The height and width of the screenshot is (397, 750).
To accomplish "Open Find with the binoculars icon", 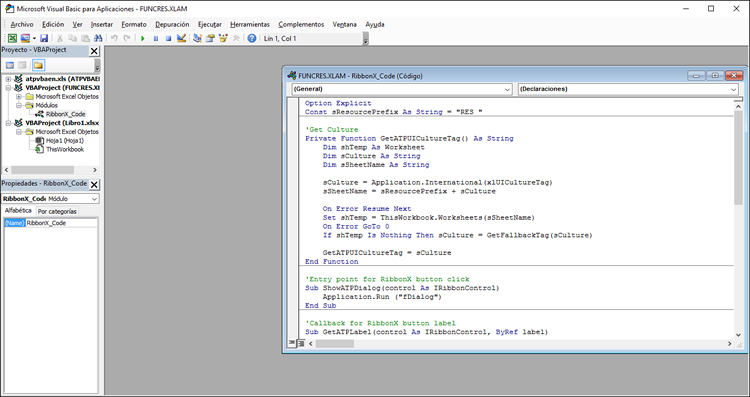I will pos(98,38).
